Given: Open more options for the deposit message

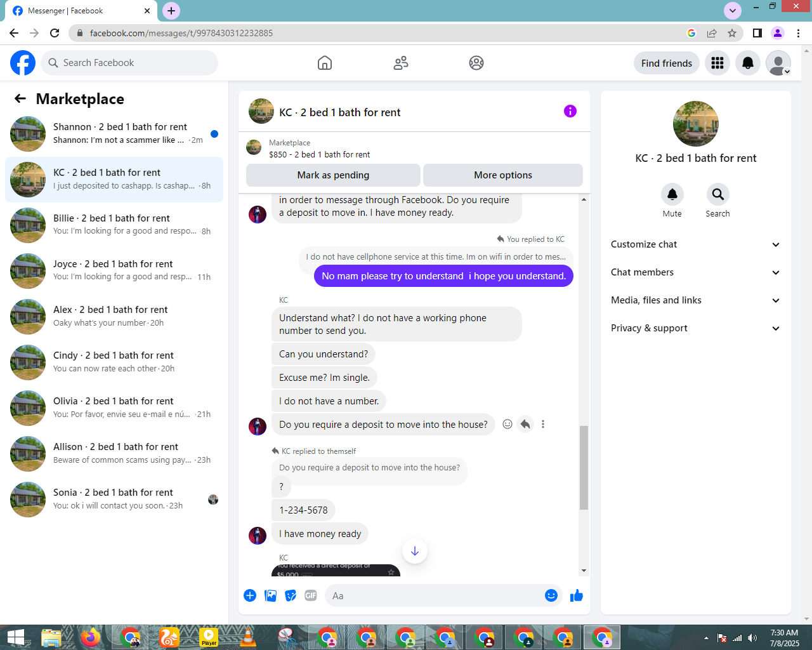Looking at the screenshot, I should (543, 424).
